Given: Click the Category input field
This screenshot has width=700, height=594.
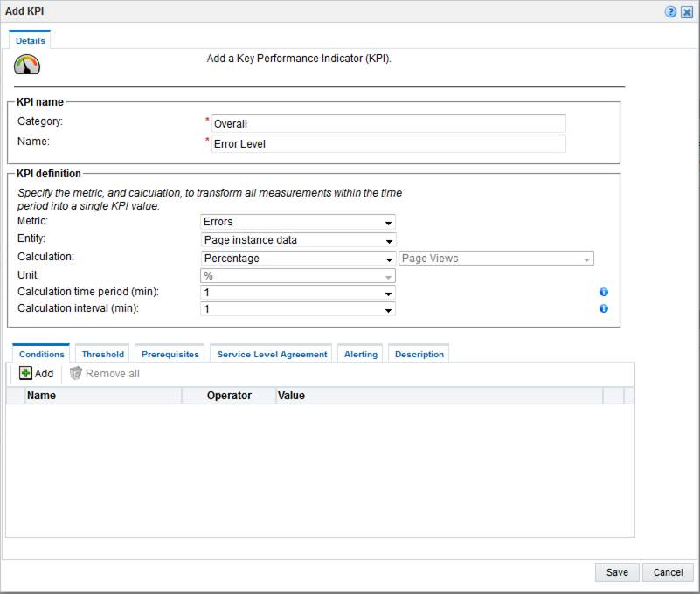Looking at the screenshot, I should [388, 124].
